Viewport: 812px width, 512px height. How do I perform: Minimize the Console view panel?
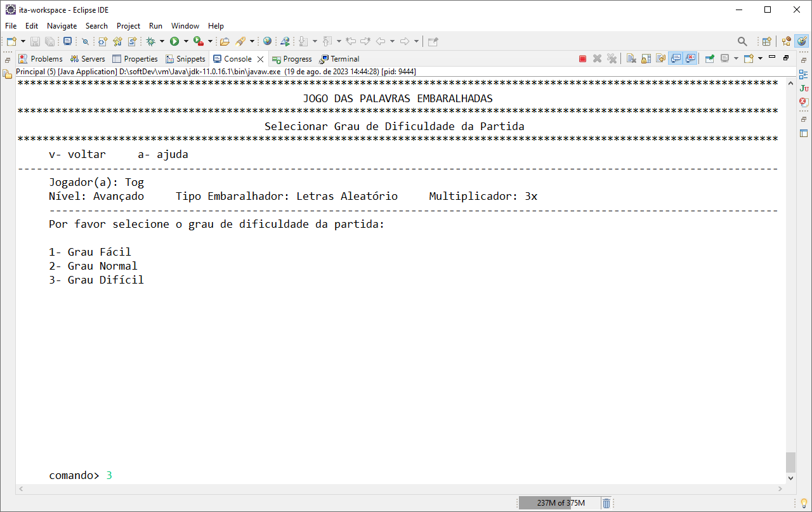(x=772, y=57)
